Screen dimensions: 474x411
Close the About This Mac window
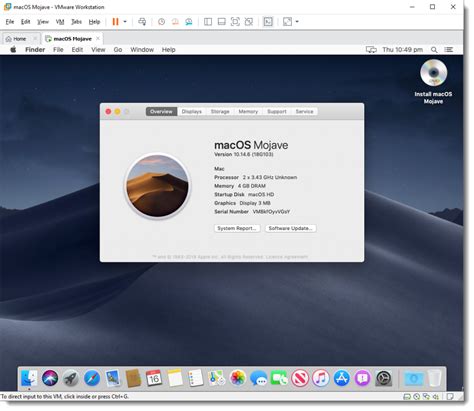point(108,111)
